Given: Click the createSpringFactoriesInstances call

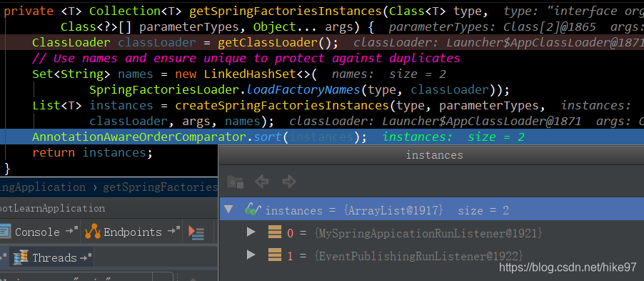Looking at the screenshot, I should coord(282,106).
